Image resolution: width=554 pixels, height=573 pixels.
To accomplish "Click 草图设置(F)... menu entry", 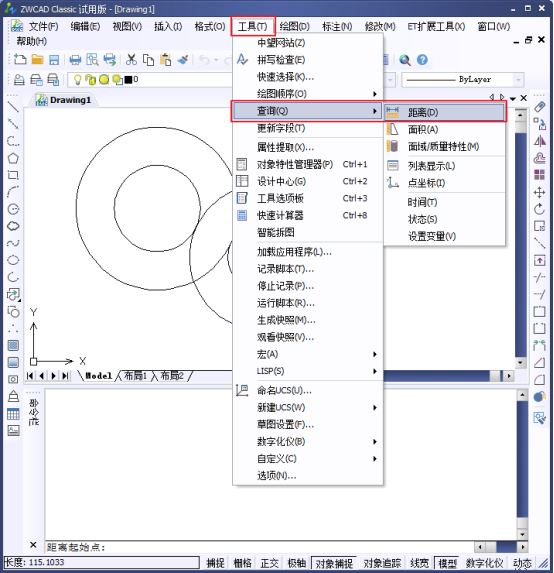I will coord(308,425).
